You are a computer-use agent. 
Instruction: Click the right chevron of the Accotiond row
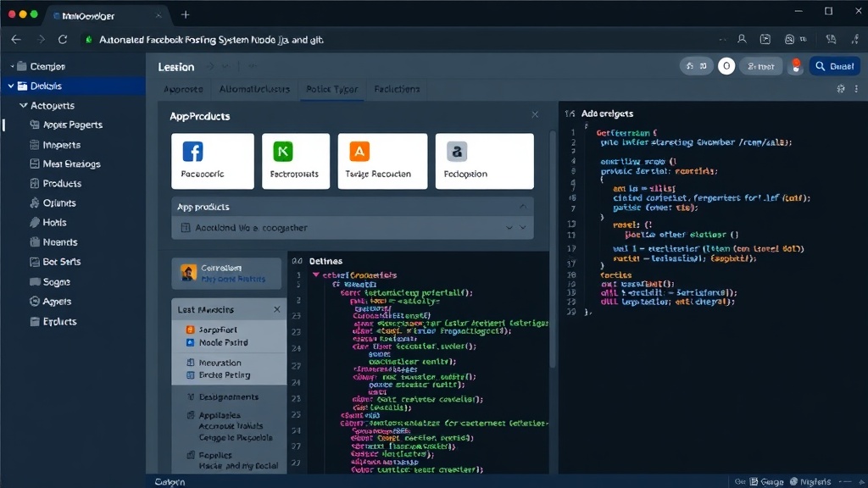pyautogui.click(x=522, y=228)
